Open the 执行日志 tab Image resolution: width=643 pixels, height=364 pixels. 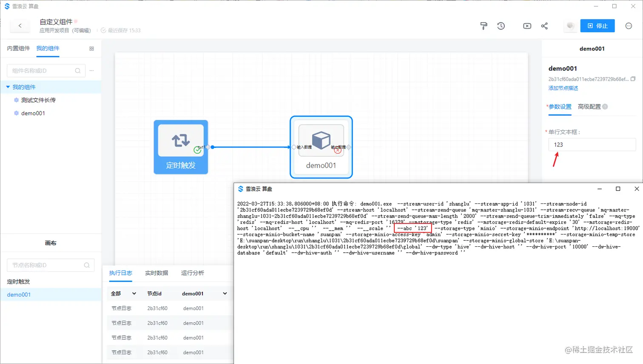pyautogui.click(x=121, y=273)
